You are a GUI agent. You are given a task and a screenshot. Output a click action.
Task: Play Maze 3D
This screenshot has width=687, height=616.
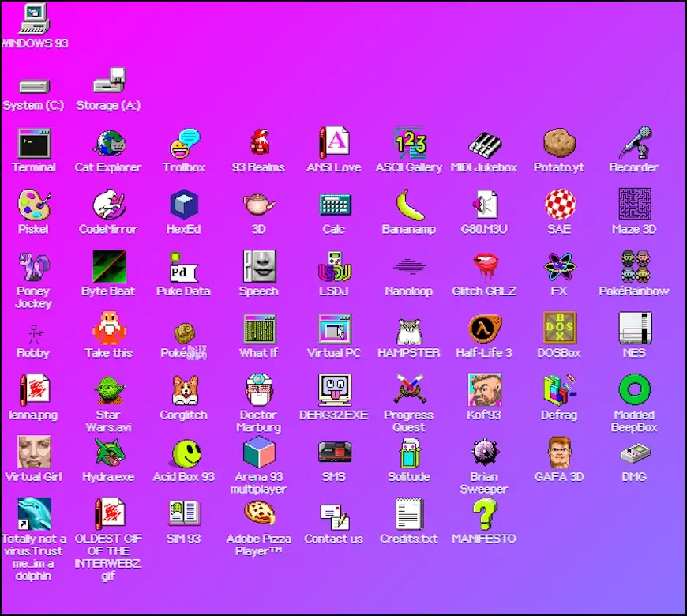633,208
